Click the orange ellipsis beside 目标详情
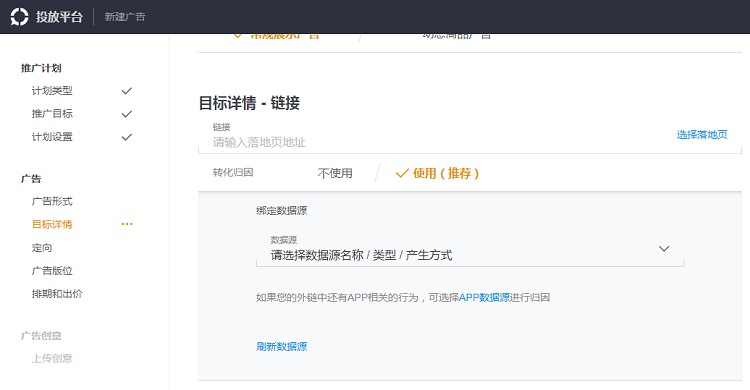Viewport: 750px width, 390px height. (127, 224)
